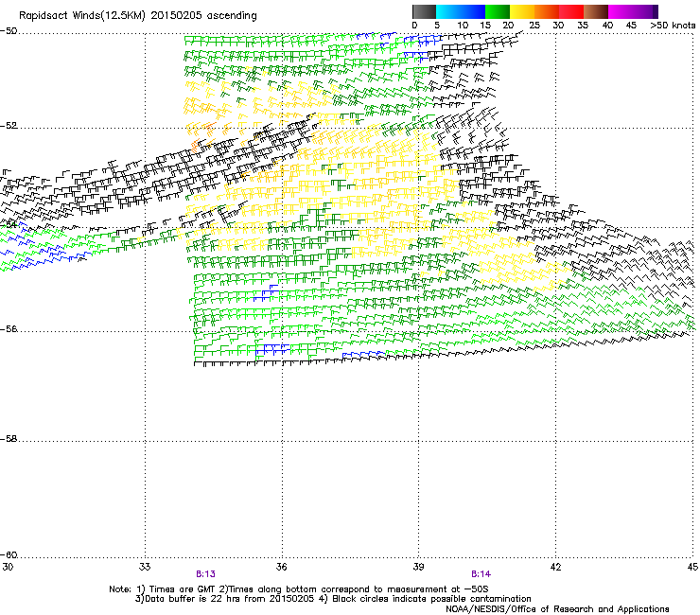Click the latitude label '-50' on the left axis
This screenshot has height=615, width=700.
[9, 31]
